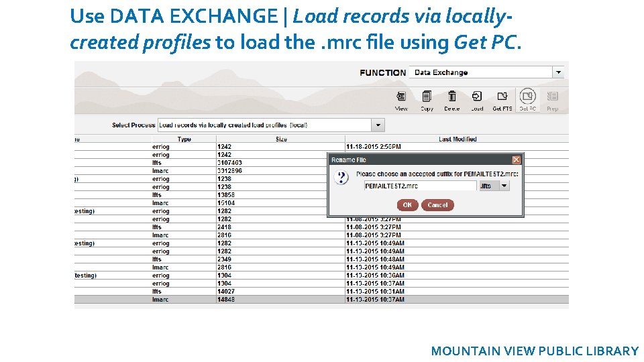Select the lfts row with size 2349
This screenshot has width=644, height=362.
(321, 259)
